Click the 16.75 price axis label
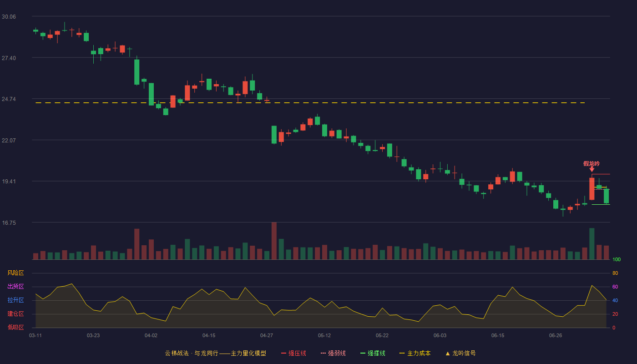637x364 pixels. (9, 223)
